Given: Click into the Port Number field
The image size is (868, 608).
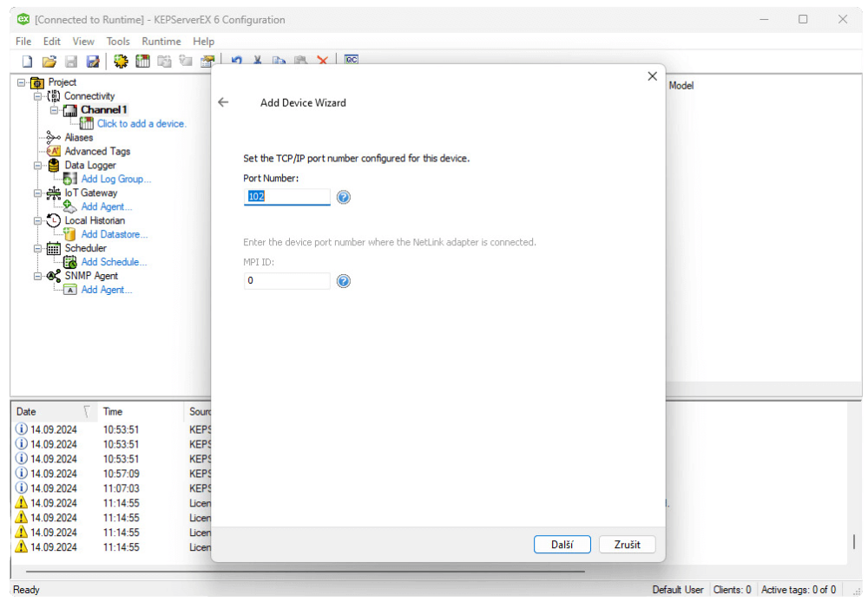Looking at the screenshot, I should point(286,197).
